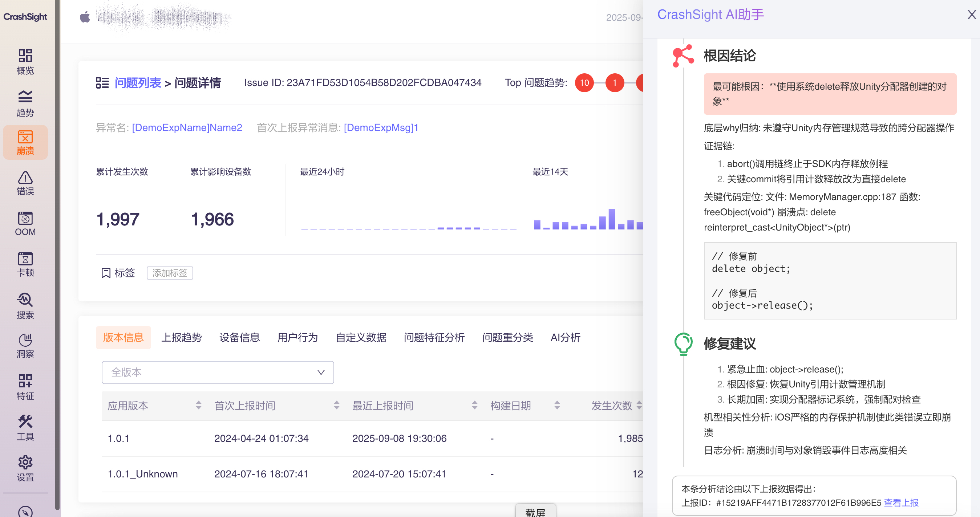The height and width of the screenshot is (517, 980).
Task: Click the 1,966 affected devices value
Action: pos(212,219)
